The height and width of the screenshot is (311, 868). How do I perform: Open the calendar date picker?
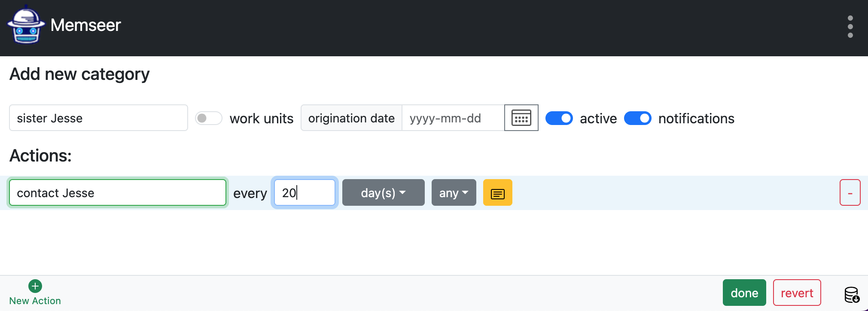[521, 118]
